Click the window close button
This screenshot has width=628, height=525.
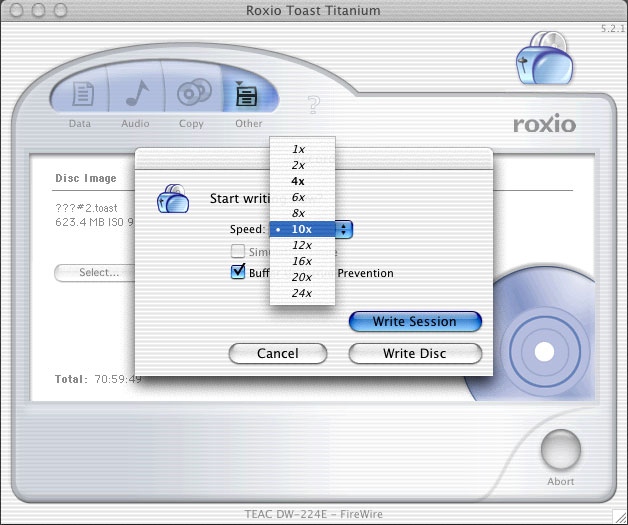tap(16, 10)
